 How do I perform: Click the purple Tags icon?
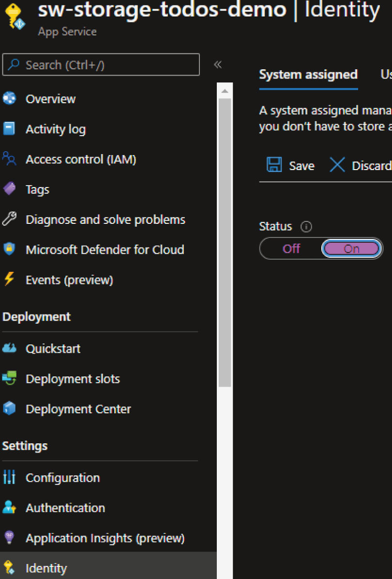point(9,188)
